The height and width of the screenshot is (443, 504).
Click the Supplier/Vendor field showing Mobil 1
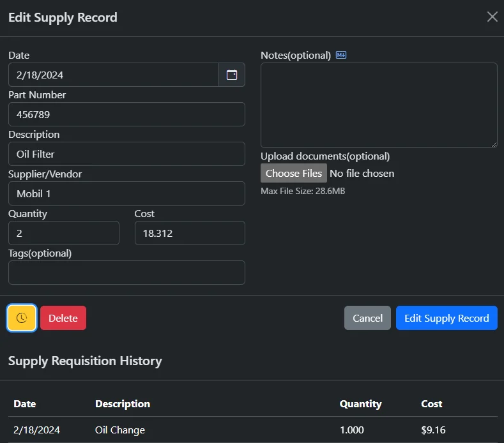(126, 193)
